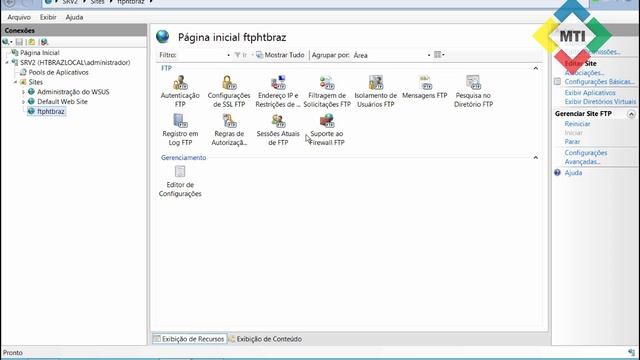The height and width of the screenshot is (360, 640).
Task: Collapse the Gerenciamento group section
Action: [x=536, y=158]
